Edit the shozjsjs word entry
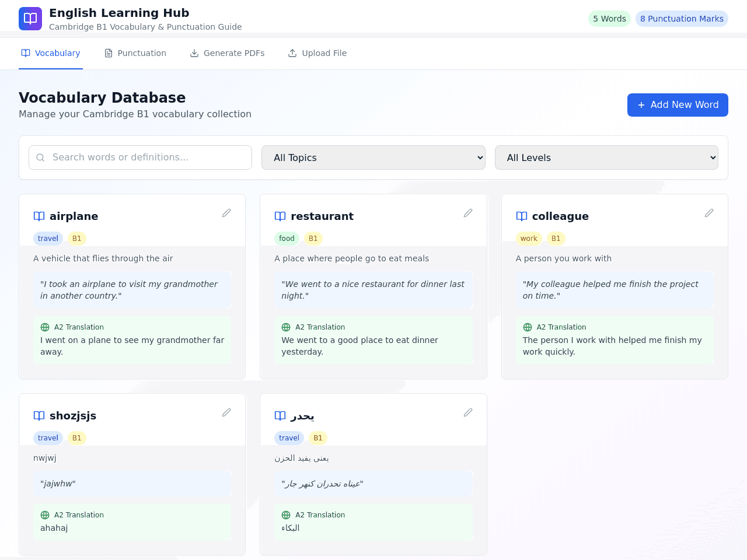The width and height of the screenshot is (747, 560). tap(226, 412)
